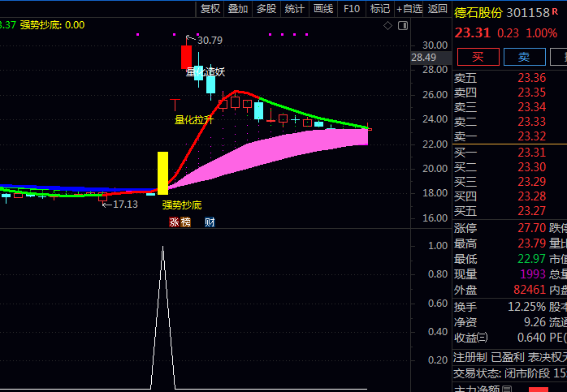Image resolution: width=567 pixels, height=392 pixels.
Task: Click stock code 301158
Action: (528, 13)
